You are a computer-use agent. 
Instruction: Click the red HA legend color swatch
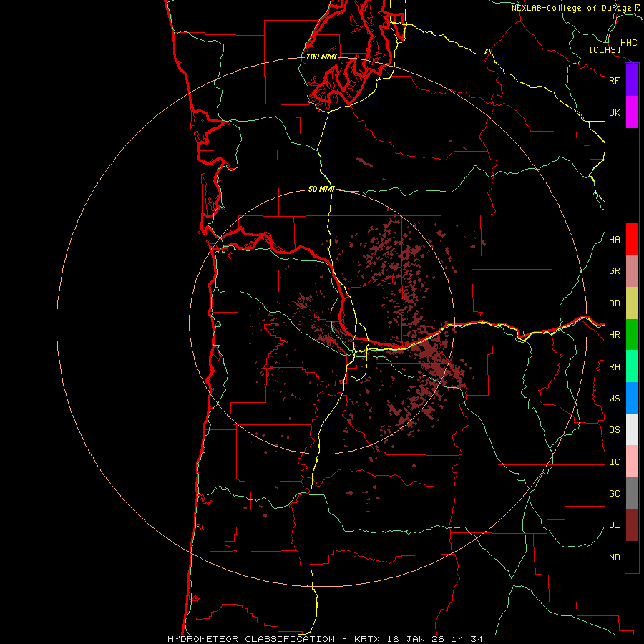coord(632,239)
